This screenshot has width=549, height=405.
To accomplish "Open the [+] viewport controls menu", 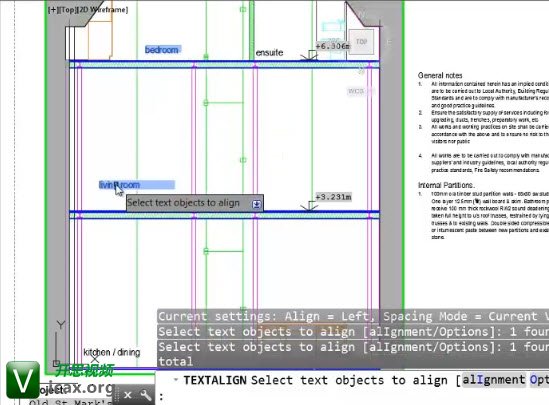I will [x=53, y=9].
